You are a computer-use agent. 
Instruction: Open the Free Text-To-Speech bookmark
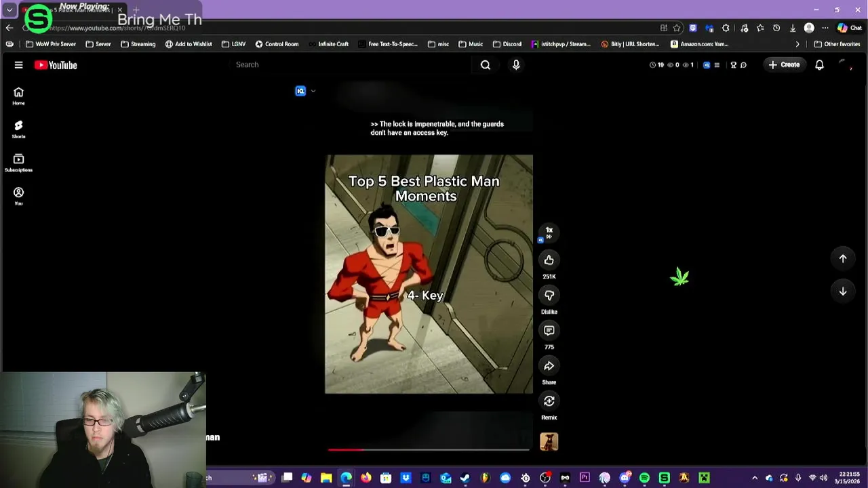tap(387, 44)
